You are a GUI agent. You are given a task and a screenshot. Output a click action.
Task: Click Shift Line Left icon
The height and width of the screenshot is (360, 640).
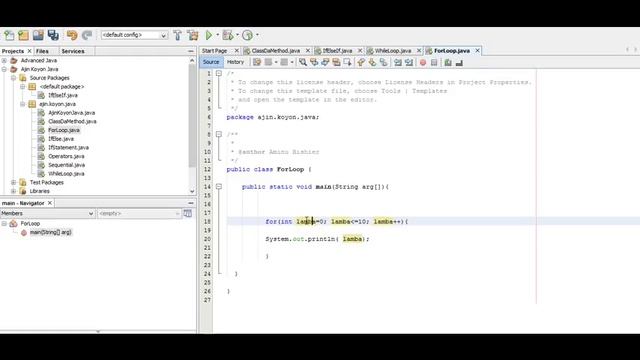398,62
